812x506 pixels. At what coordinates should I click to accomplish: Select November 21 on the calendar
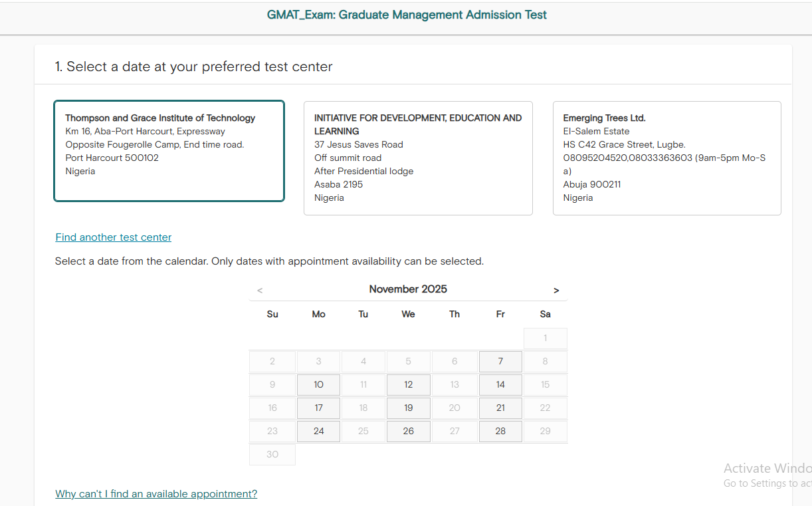tap(500, 408)
